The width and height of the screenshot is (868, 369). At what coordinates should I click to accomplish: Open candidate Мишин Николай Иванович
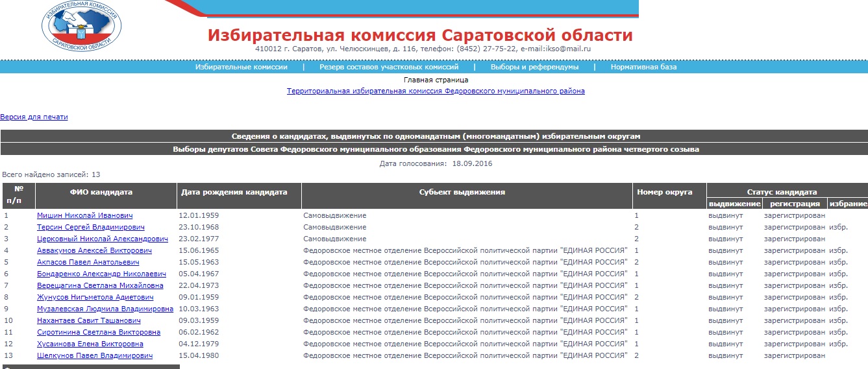coord(84,216)
